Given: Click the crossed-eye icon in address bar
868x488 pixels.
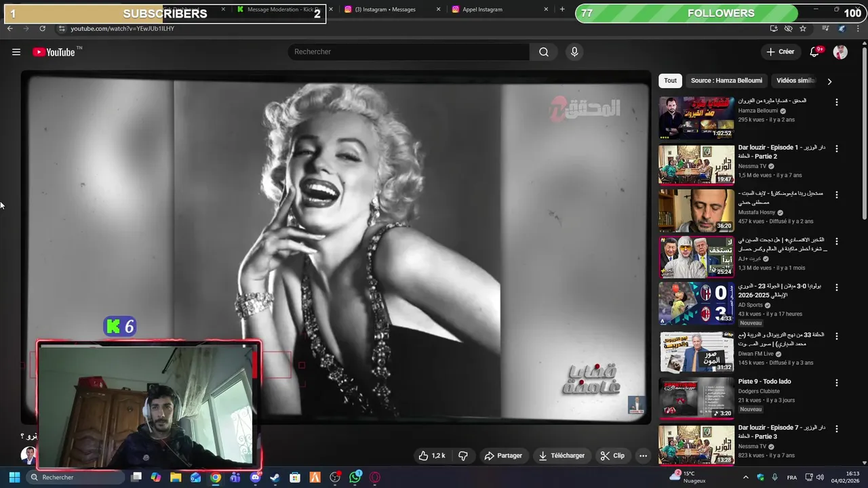Looking at the screenshot, I should pyautogui.click(x=788, y=28).
